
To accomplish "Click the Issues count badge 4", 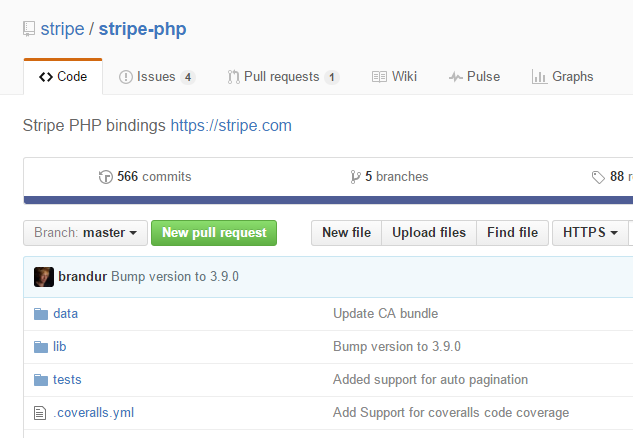I will pyautogui.click(x=188, y=77).
